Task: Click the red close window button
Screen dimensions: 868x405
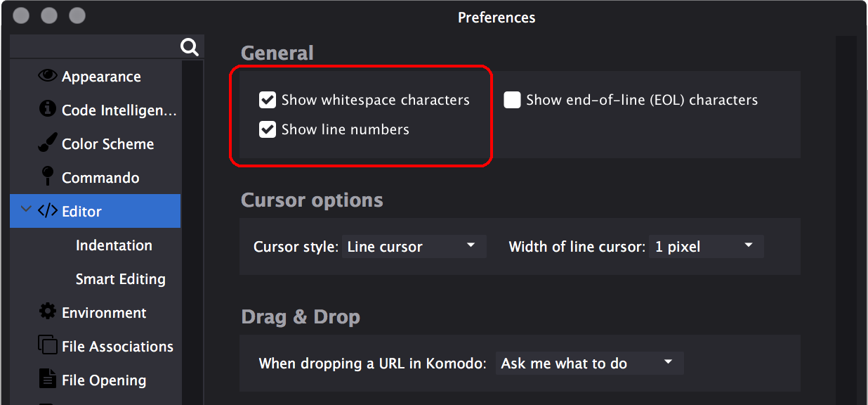Action: click(x=21, y=15)
